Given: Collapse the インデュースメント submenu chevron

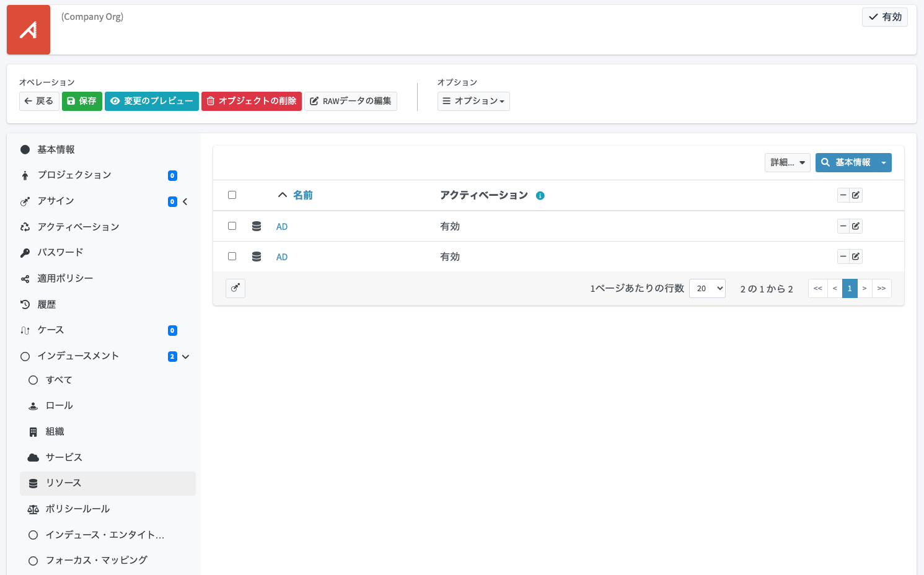Looking at the screenshot, I should pos(185,356).
